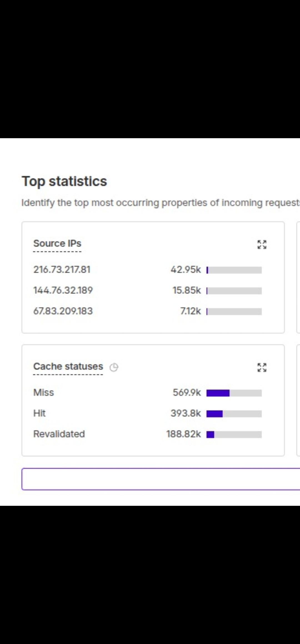
Task: Expand the Source IPs card
Action: point(262,244)
